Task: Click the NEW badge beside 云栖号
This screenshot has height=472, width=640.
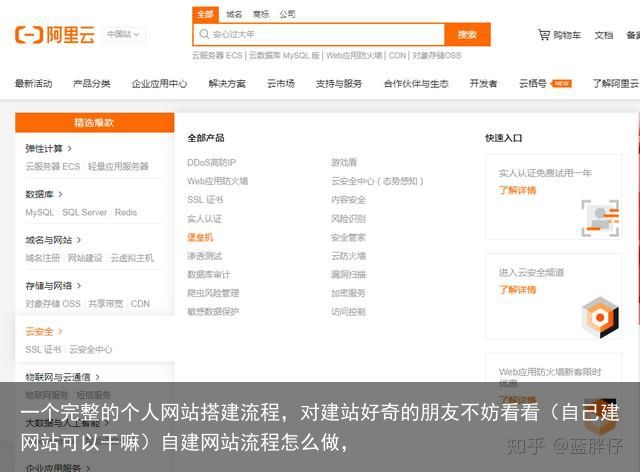Action: click(x=562, y=84)
